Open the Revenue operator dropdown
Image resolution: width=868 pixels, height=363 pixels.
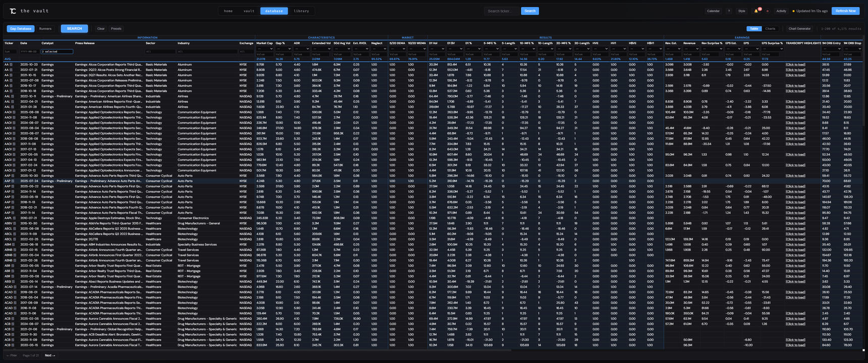(691, 49)
